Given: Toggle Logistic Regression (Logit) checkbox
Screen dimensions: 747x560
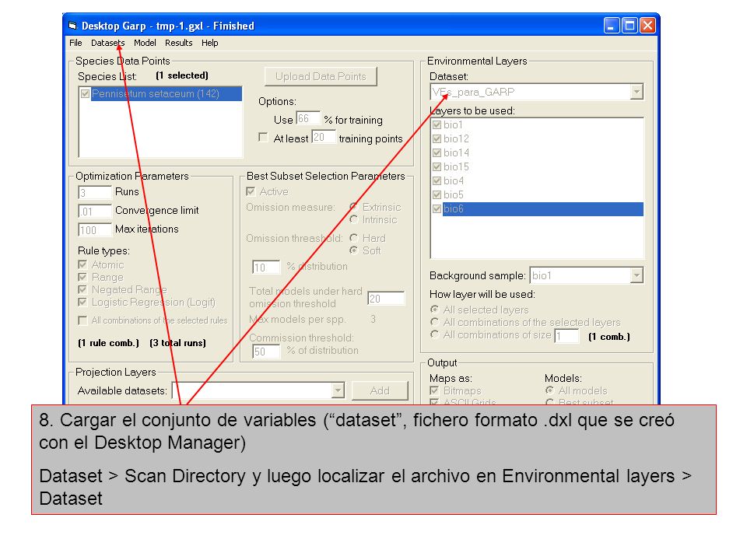Looking at the screenshot, I should click(82, 302).
